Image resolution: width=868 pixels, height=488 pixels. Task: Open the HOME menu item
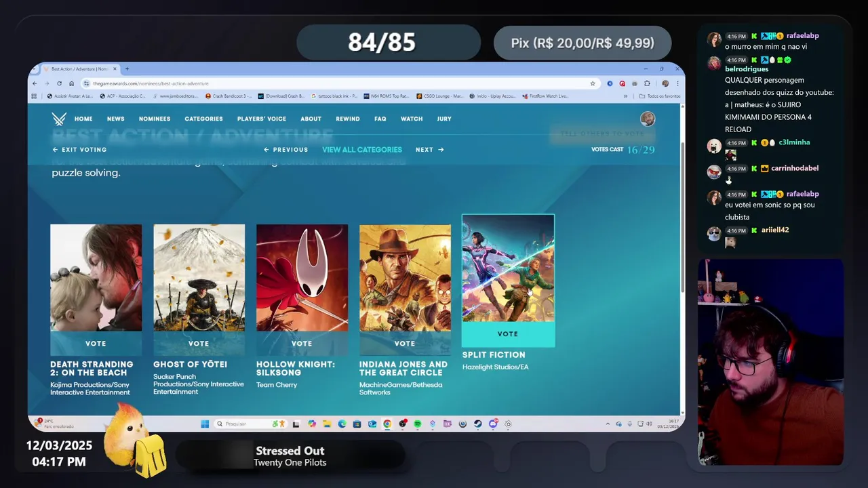coord(83,119)
